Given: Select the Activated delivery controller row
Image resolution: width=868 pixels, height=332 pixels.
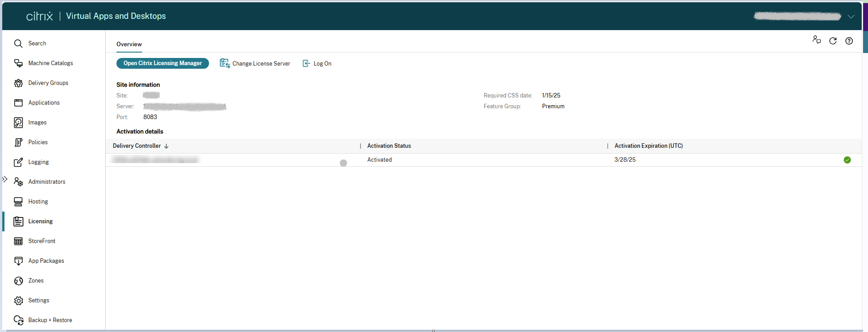Looking at the screenshot, I should click(x=484, y=160).
